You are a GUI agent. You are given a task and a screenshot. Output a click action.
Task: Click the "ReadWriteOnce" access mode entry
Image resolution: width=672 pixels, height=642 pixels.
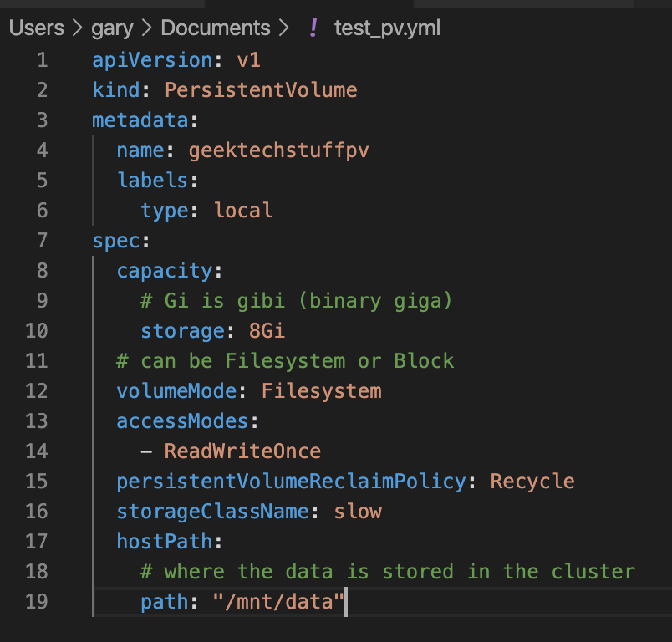[242, 451]
